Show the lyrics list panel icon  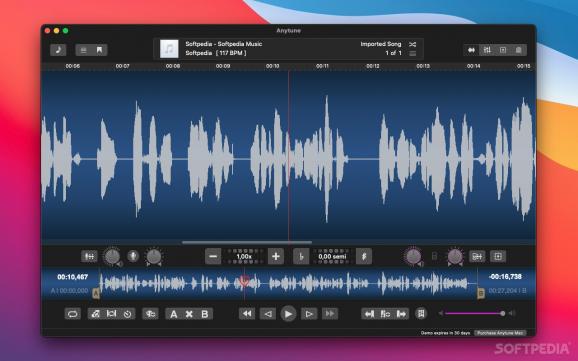click(83, 50)
